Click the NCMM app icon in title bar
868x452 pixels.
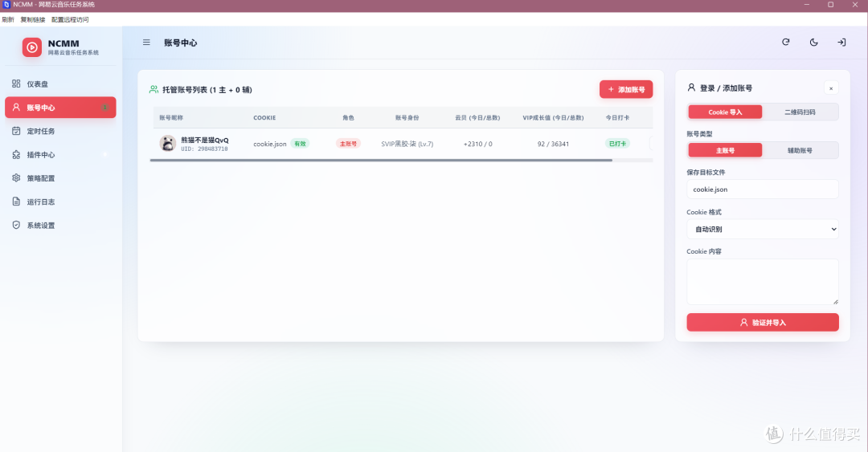(6, 5)
